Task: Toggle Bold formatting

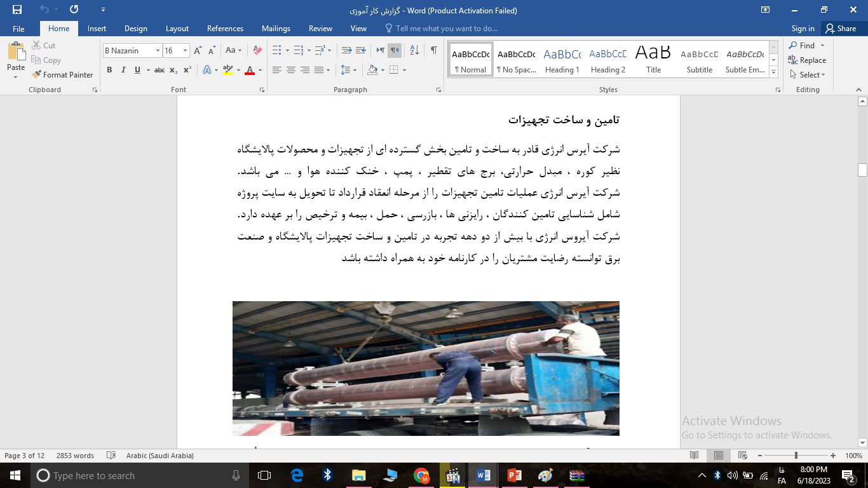Action: click(109, 70)
